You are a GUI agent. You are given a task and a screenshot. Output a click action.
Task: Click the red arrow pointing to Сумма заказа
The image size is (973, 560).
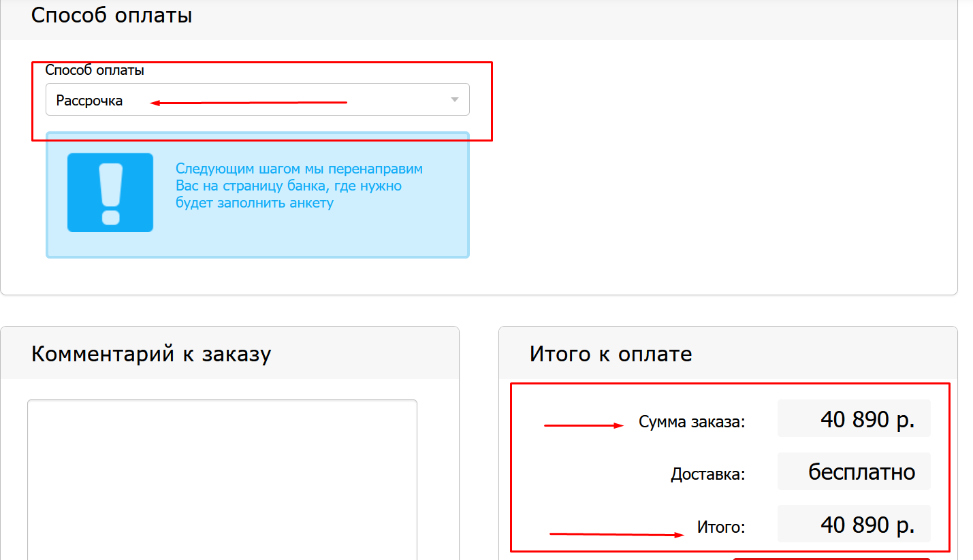(584, 426)
